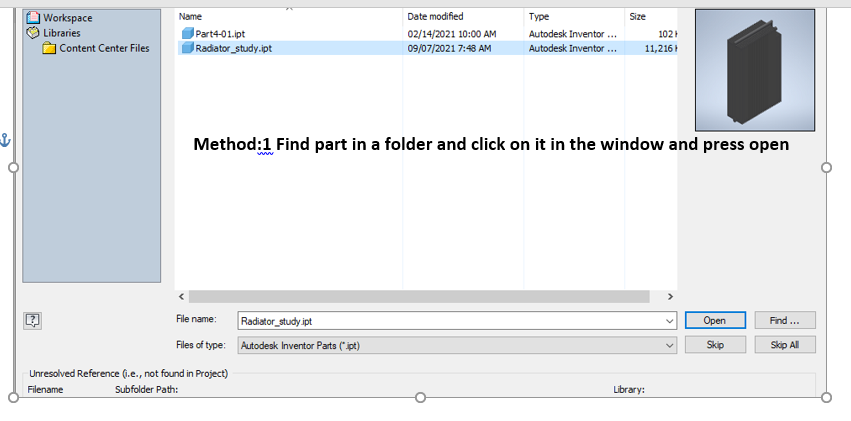
Task: Open the Files of type combo box
Action: 457,345
